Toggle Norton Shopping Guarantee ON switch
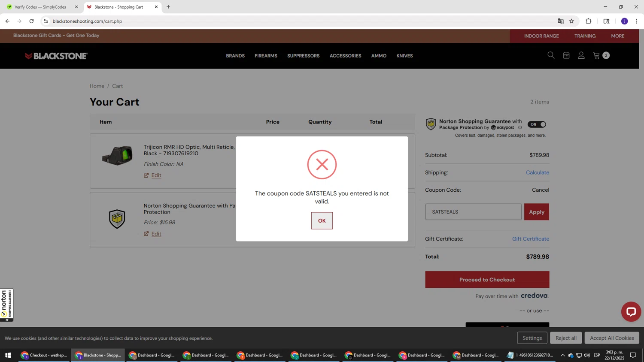This screenshot has width=644, height=362. point(537,124)
